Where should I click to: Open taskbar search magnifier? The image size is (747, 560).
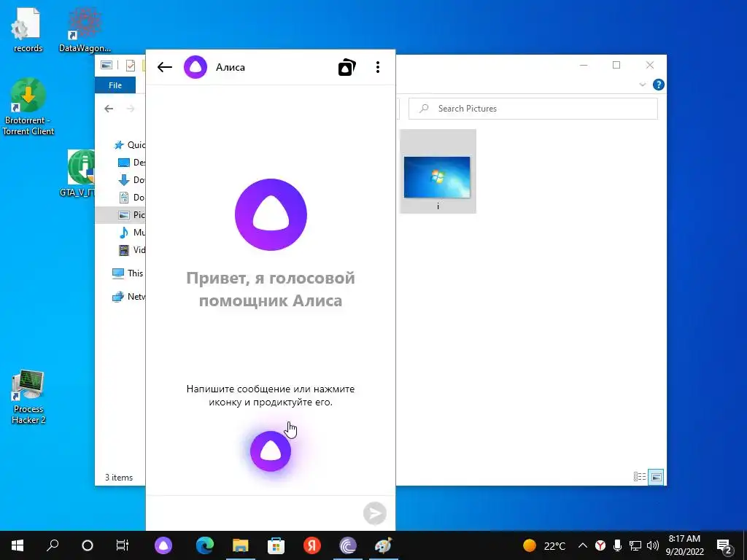53,545
